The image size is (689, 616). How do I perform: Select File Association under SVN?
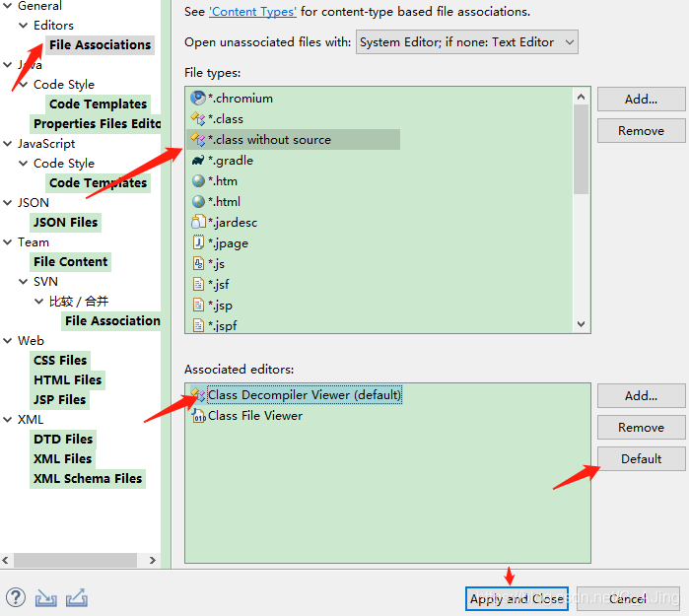point(112,320)
